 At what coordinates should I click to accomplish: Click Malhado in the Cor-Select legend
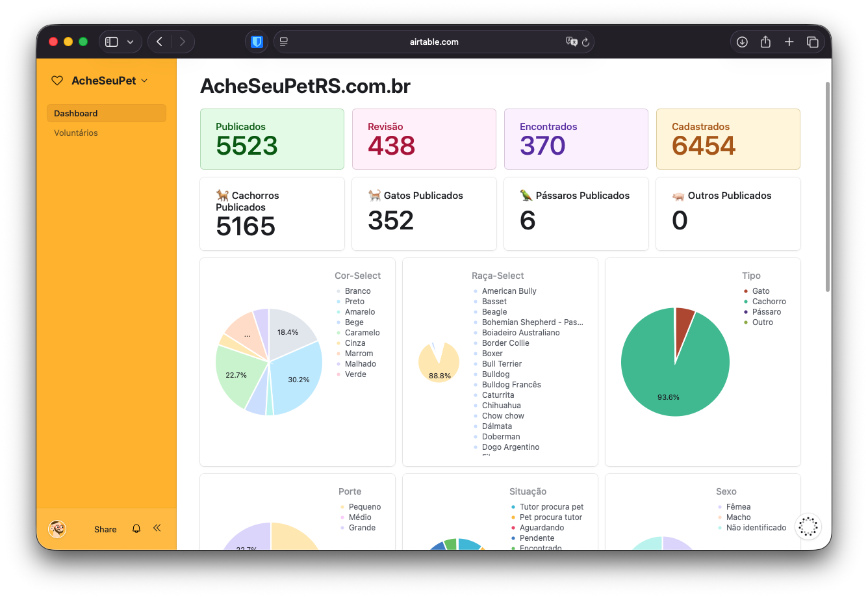tap(361, 364)
